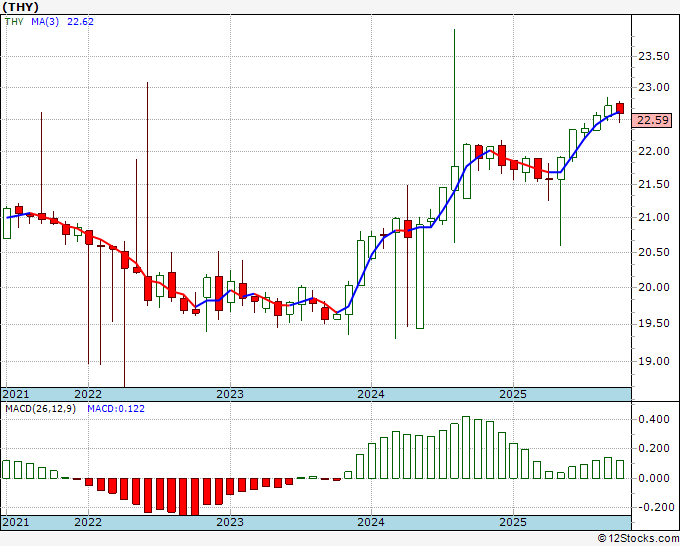Click the 20.50 price axis label

654,252
